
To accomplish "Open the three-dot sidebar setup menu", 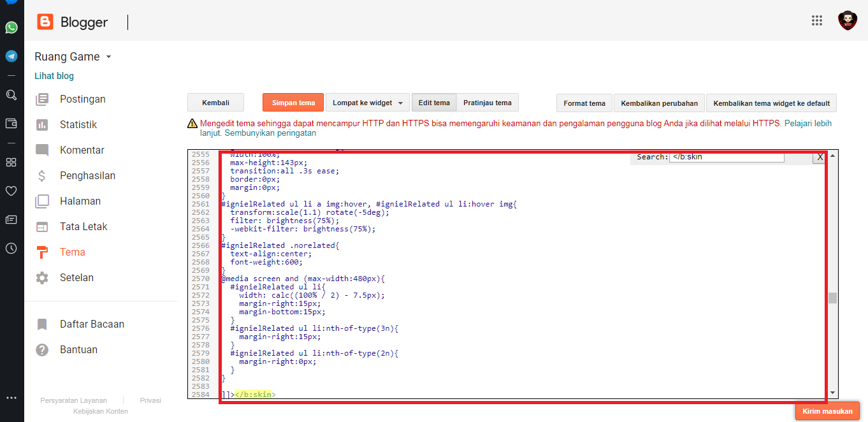I will pyautogui.click(x=11, y=398).
